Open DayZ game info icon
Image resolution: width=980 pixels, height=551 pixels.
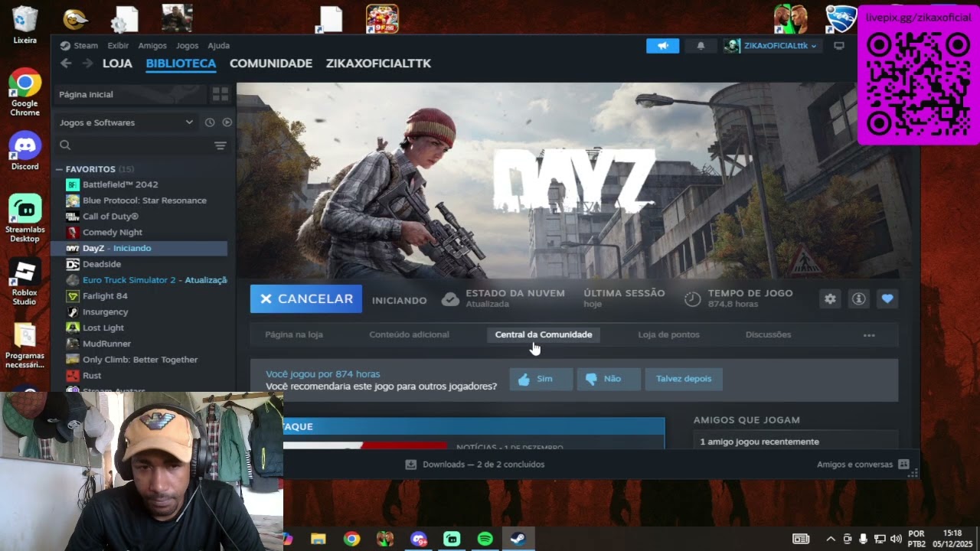(x=858, y=299)
